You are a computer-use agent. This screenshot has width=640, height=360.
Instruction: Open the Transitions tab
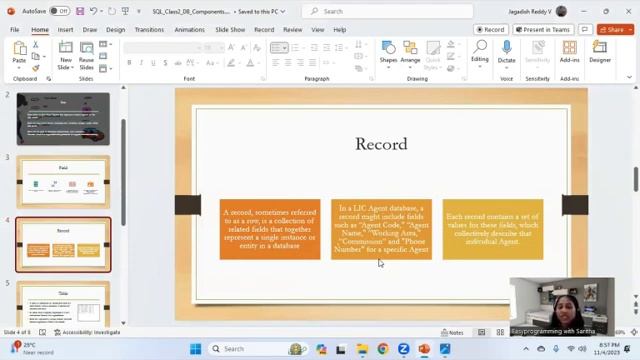point(149,29)
